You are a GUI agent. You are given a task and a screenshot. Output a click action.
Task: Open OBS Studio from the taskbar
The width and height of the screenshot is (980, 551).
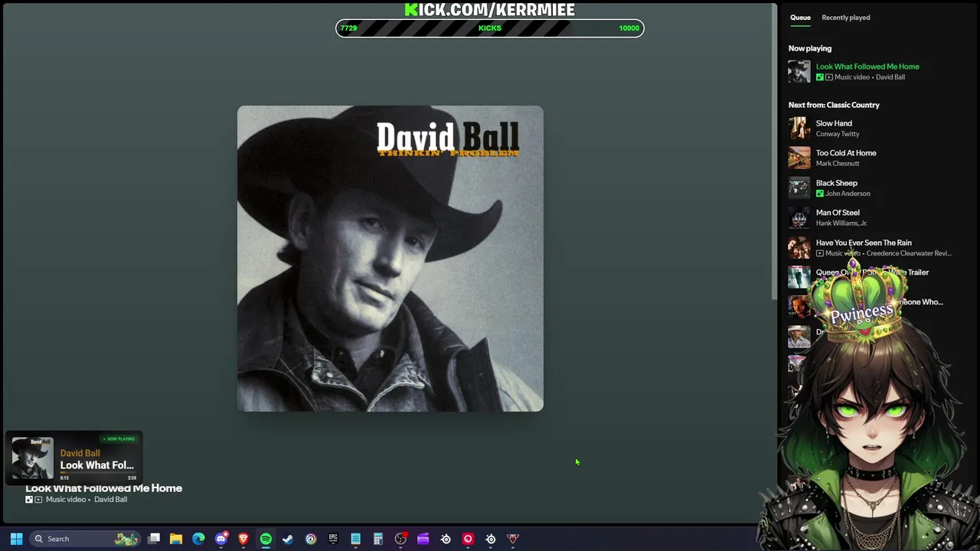click(x=400, y=539)
